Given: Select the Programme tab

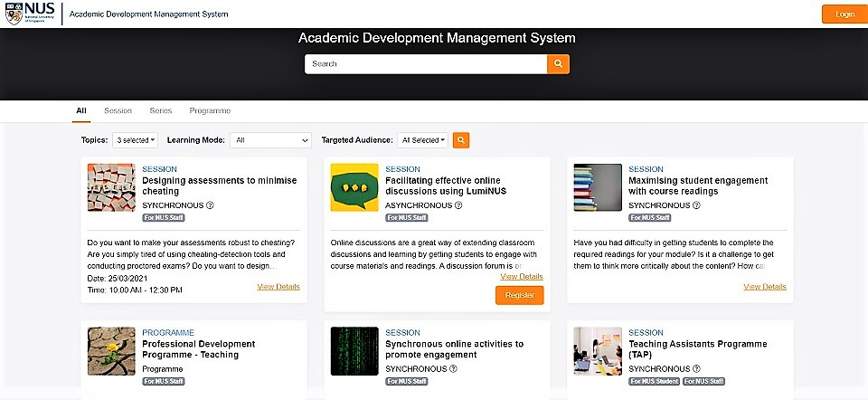Looking at the screenshot, I should pos(210,110).
